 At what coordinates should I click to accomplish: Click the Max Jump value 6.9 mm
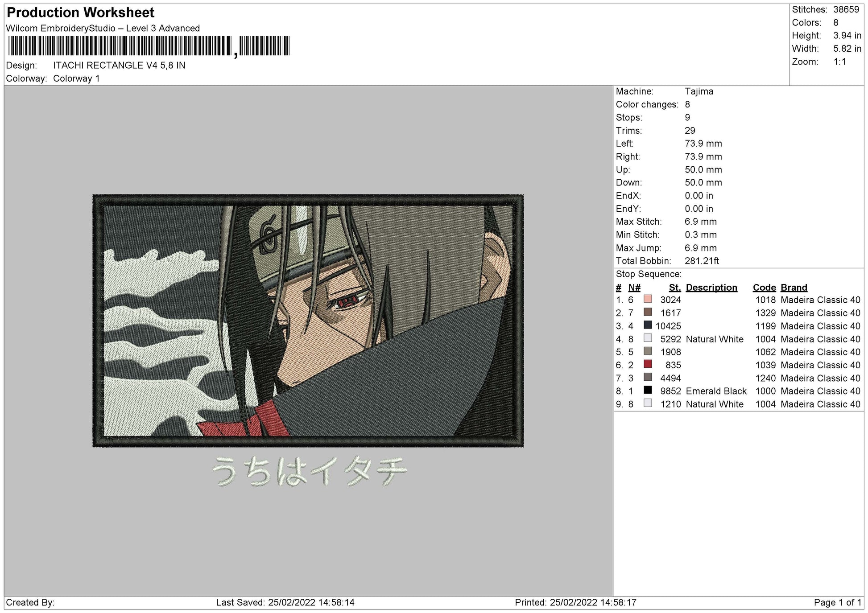tap(701, 248)
